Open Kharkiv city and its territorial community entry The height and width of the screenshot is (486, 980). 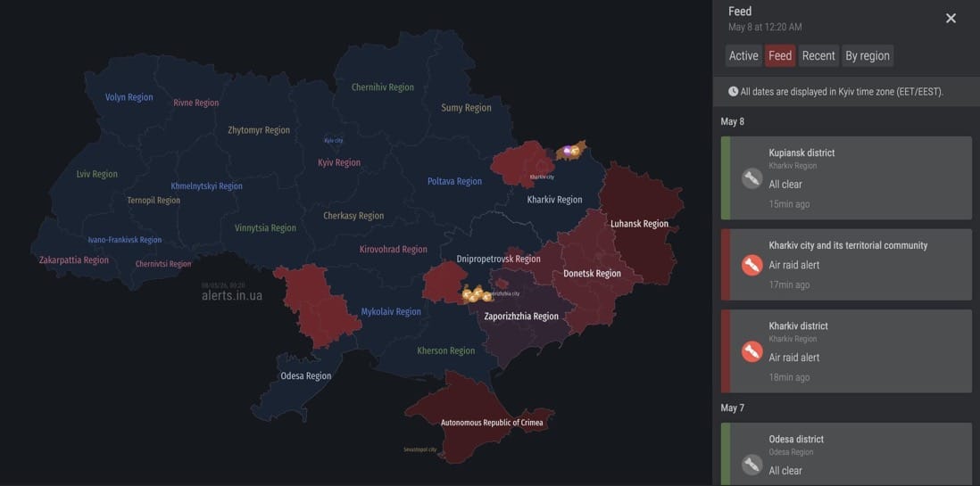(846, 265)
